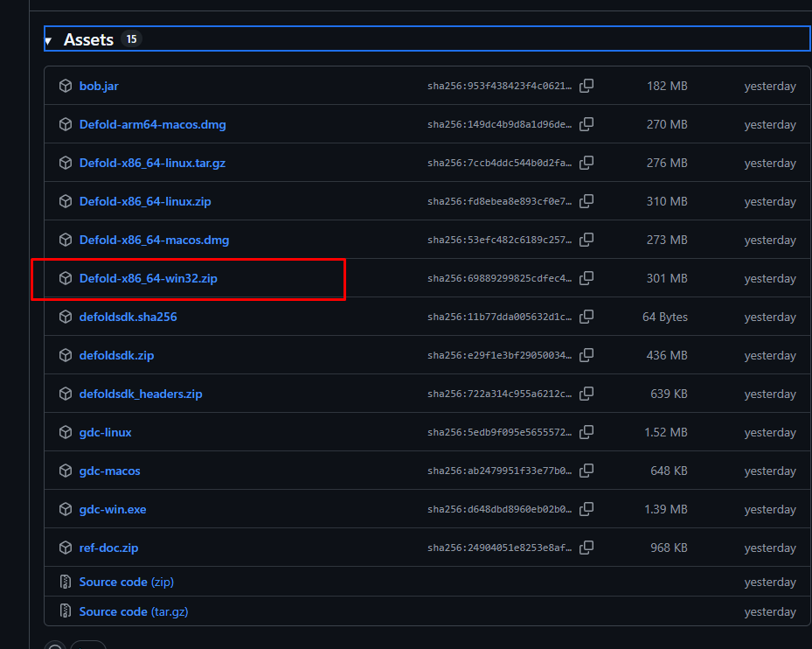The width and height of the screenshot is (812, 649).
Task: Download Defold-x86_64-macos.dmg
Action: coord(154,240)
